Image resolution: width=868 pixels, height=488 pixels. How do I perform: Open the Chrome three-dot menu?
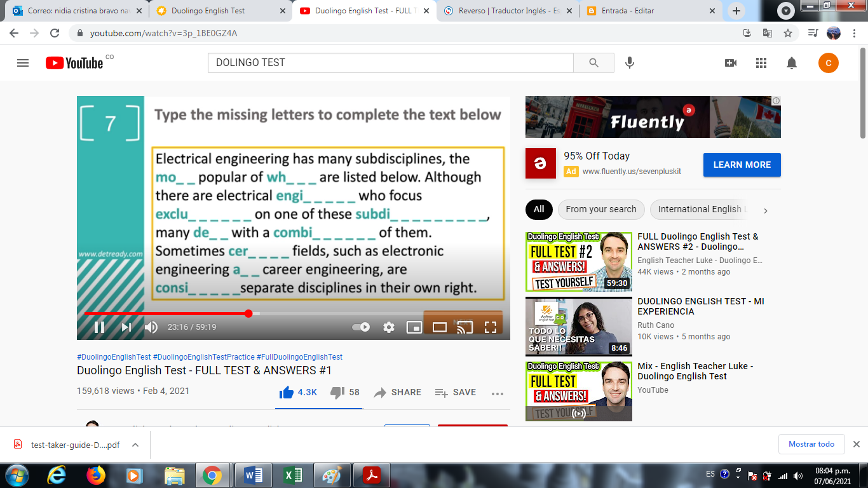(854, 33)
